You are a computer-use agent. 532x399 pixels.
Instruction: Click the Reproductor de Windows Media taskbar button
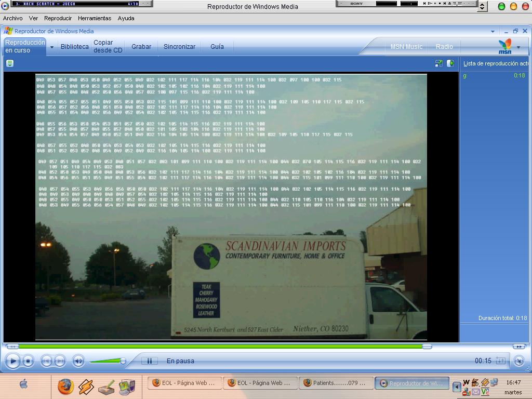[x=412, y=383]
